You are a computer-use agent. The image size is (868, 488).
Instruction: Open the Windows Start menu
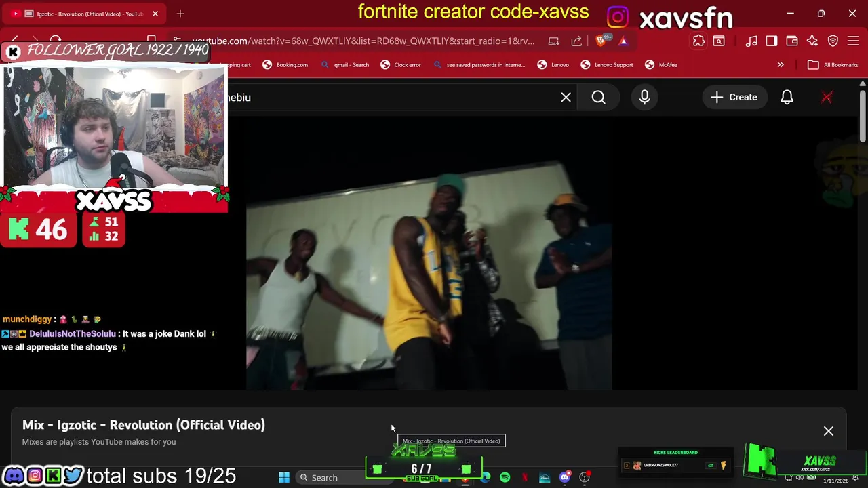coord(284,477)
